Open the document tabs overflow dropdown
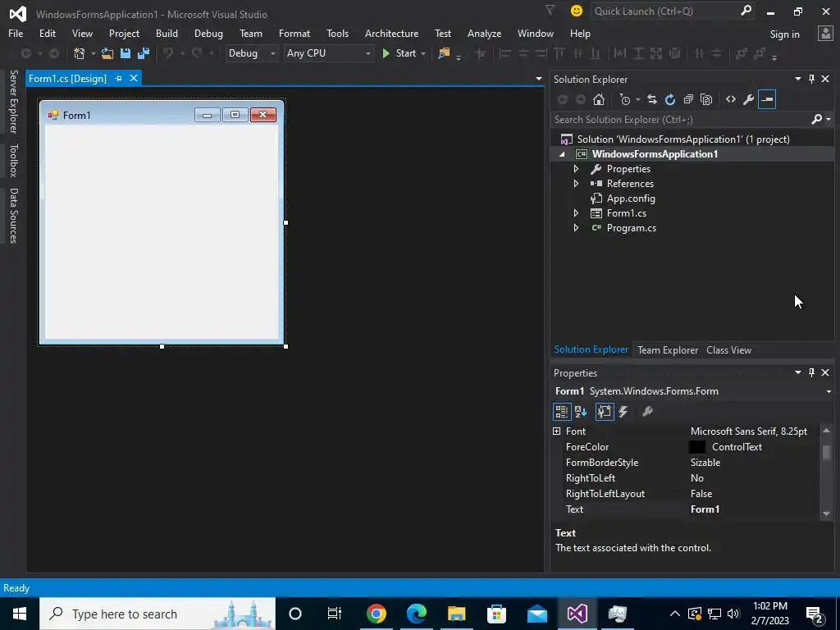This screenshot has width=840, height=630. [538, 79]
